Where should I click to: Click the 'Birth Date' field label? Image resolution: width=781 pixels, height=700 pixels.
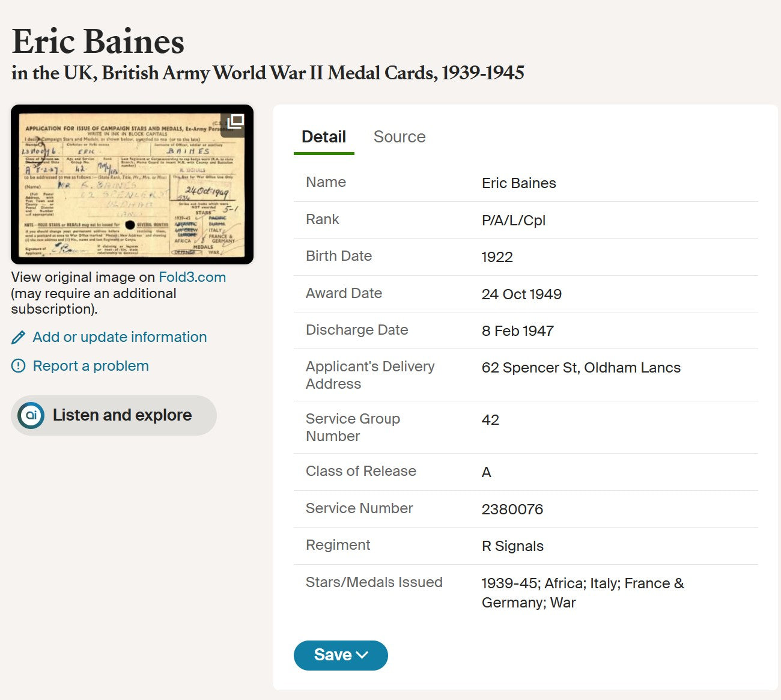[339, 256]
